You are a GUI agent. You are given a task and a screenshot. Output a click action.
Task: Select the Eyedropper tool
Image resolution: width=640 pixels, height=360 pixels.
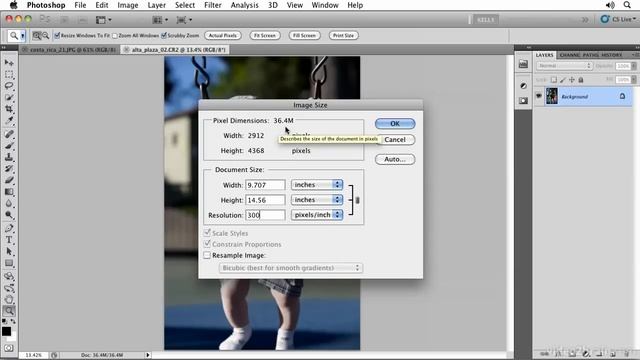(x=9, y=120)
